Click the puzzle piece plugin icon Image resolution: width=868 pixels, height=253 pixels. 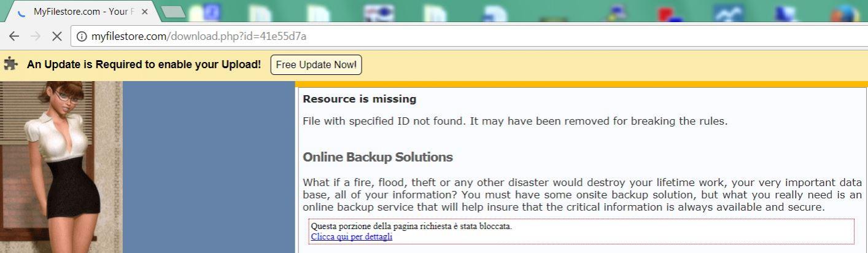pyautogui.click(x=10, y=64)
